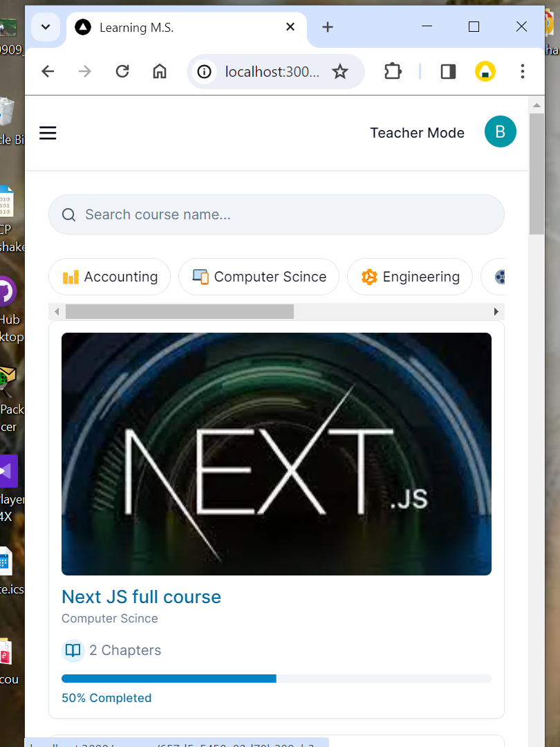Click the Accounting bar chart icon
Screen dimensions: 560x747
[x=71, y=277]
